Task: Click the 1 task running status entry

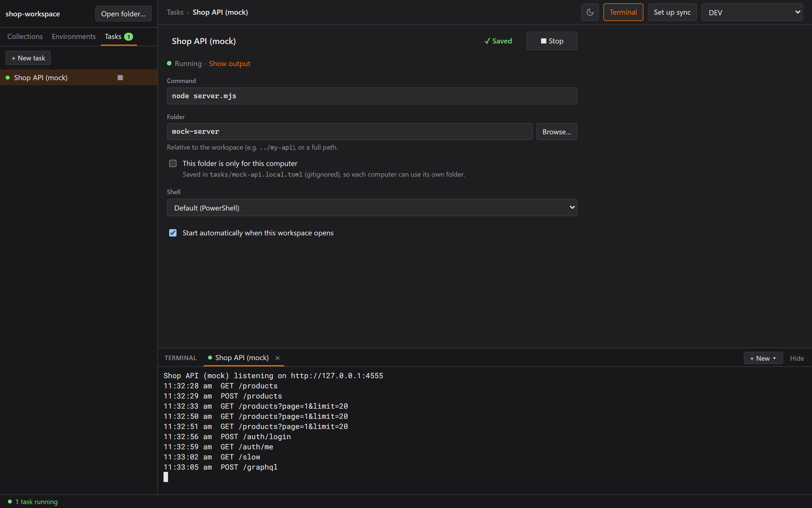Action: point(33,502)
